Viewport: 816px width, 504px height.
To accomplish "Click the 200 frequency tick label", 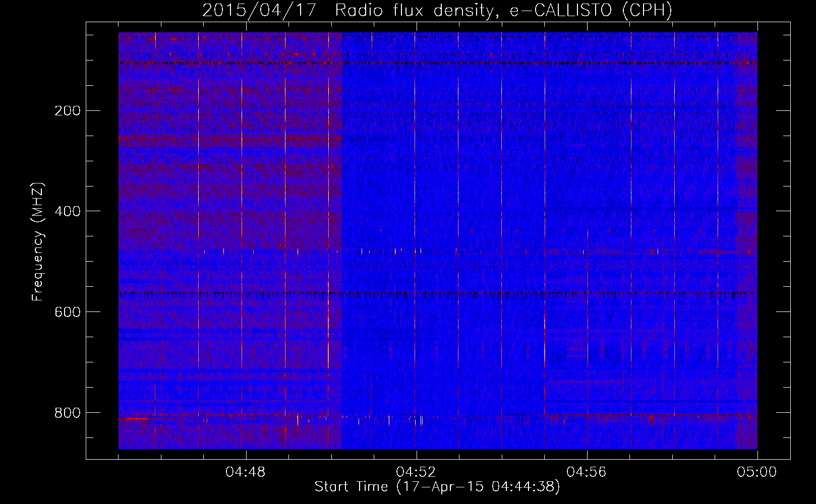I will 68,110.
